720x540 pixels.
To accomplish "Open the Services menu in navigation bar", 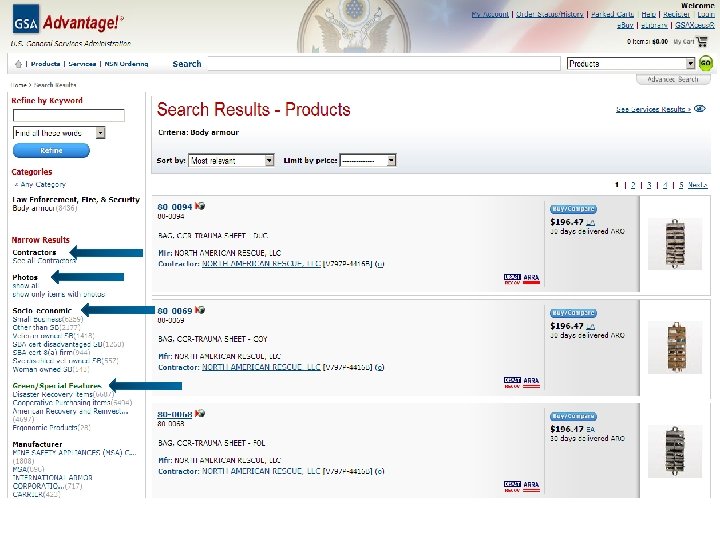I will pos(82,64).
